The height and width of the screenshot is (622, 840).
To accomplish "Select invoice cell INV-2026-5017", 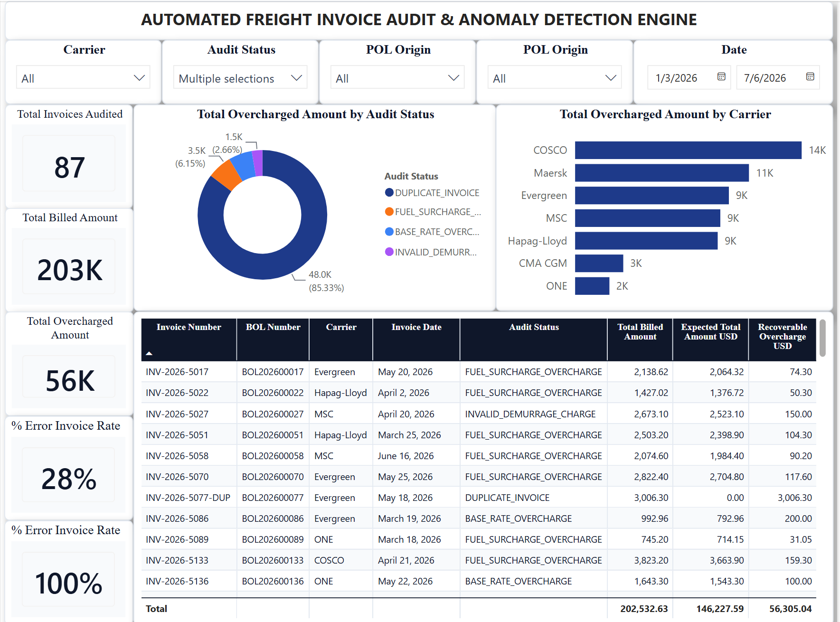I will [177, 372].
